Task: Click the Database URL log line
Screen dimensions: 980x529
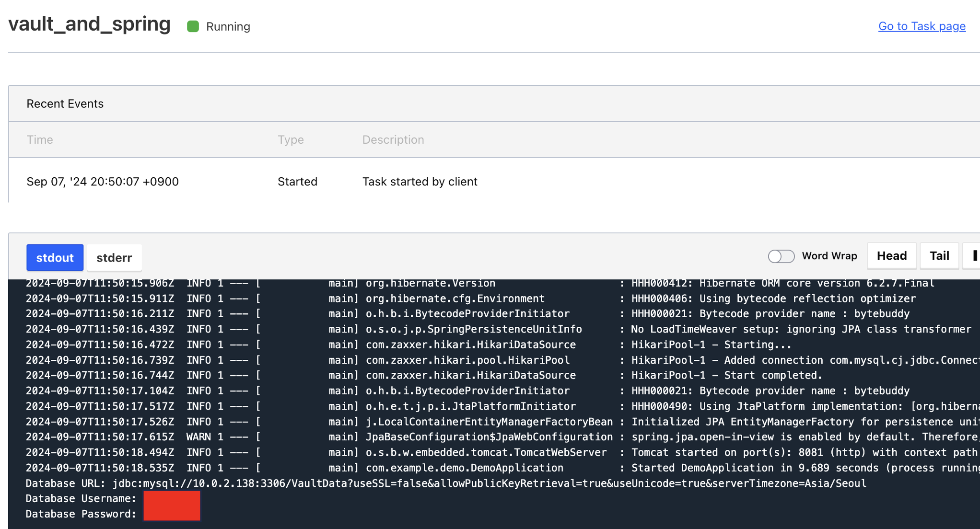Action: [x=446, y=483]
